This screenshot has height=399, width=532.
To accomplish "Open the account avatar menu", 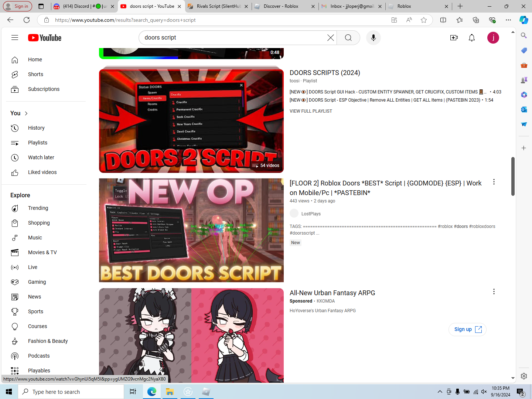I will (493, 38).
